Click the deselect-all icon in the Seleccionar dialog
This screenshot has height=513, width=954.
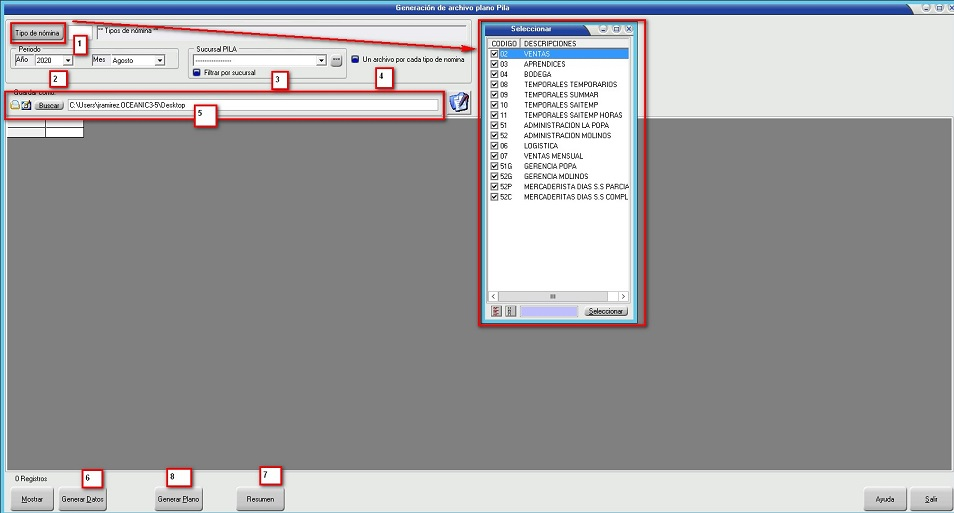tap(510, 311)
